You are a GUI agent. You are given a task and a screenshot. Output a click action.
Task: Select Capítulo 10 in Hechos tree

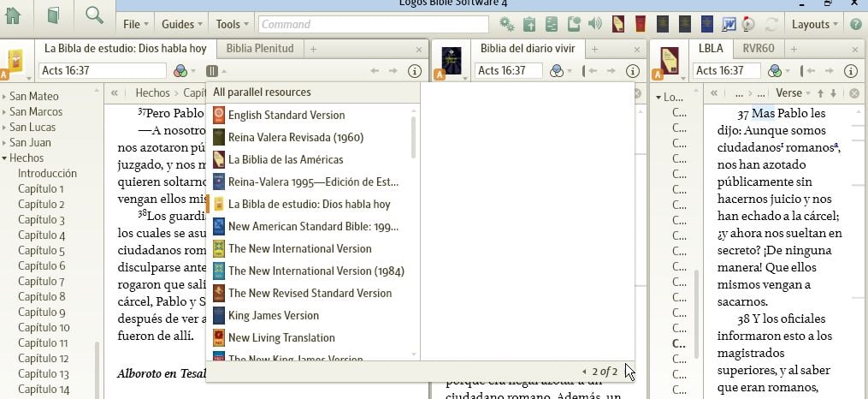(x=44, y=328)
